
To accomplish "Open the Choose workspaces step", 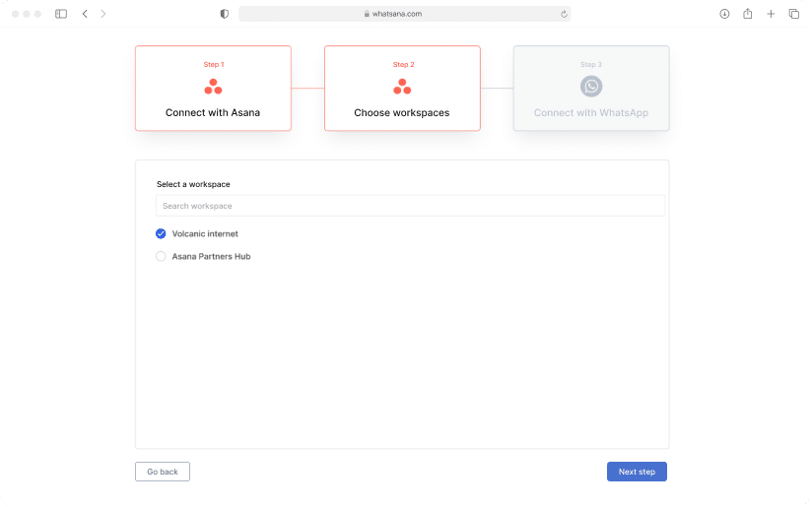I will (x=402, y=112).
